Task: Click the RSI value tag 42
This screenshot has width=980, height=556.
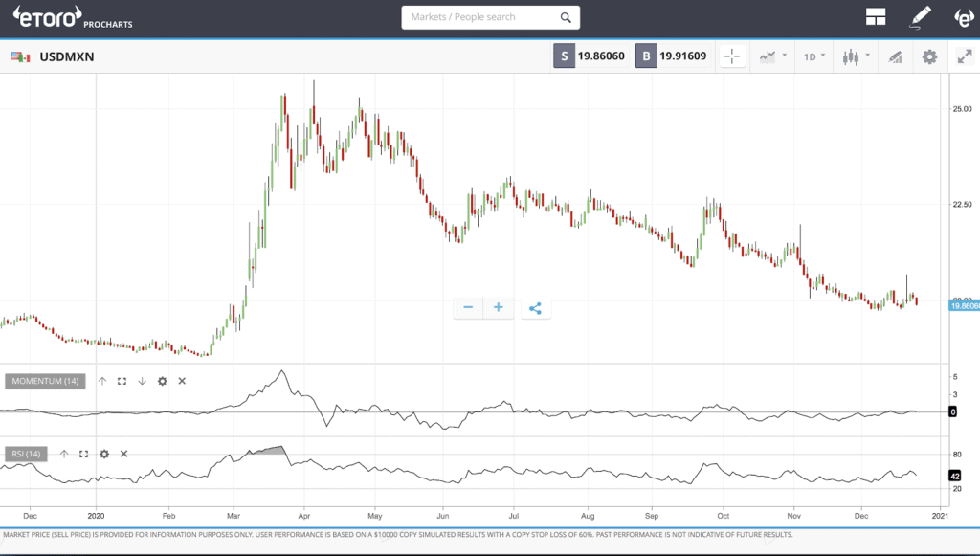Action: (x=955, y=476)
